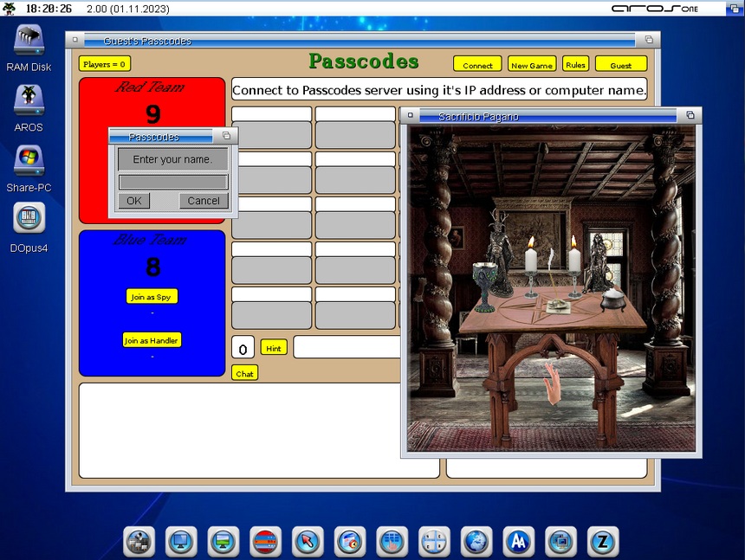Click the name input field

pyautogui.click(x=173, y=182)
